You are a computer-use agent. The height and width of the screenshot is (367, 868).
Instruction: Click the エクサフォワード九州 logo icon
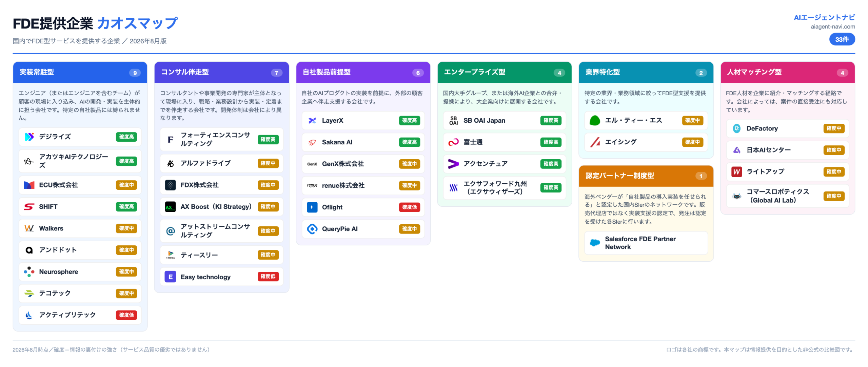tap(454, 188)
